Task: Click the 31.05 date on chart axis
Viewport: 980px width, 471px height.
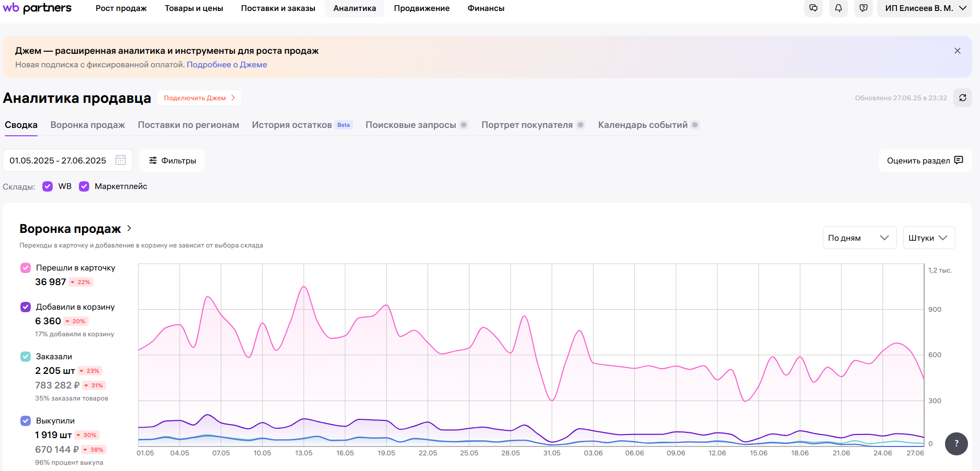Action: tap(552, 453)
